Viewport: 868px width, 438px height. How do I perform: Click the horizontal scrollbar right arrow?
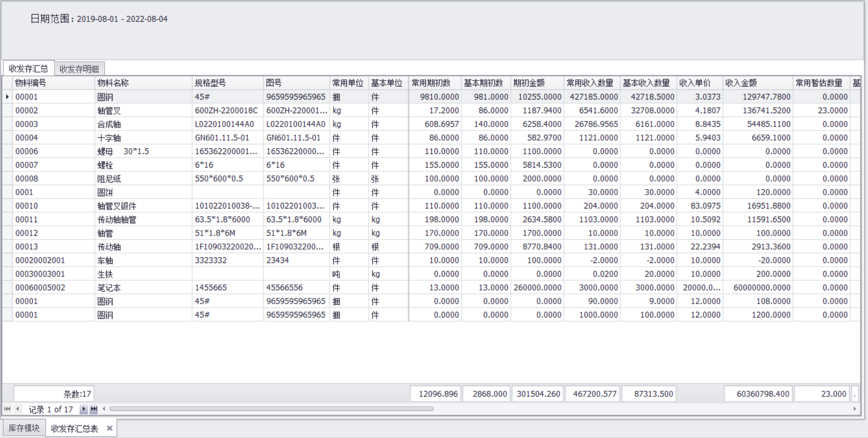[x=855, y=409]
